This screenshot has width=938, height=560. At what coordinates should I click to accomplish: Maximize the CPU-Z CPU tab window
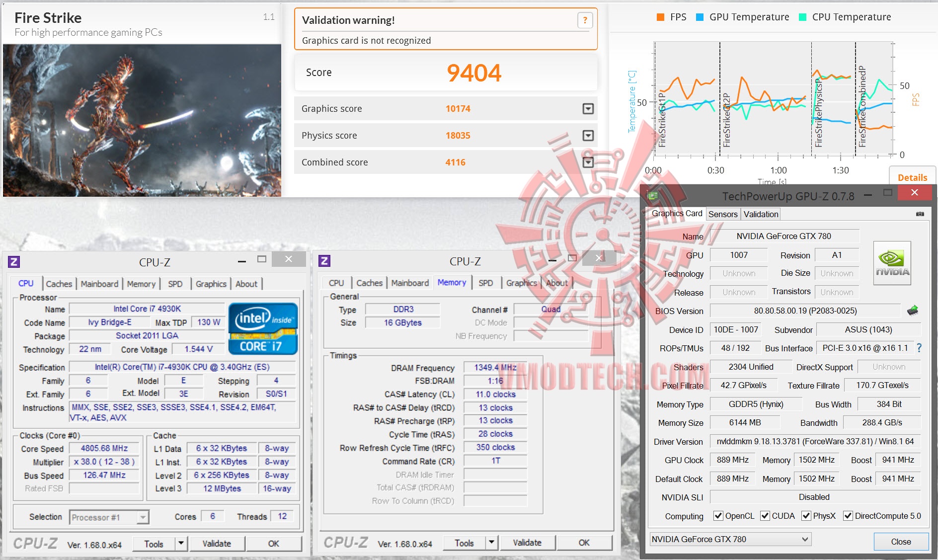tap(262, 259)
